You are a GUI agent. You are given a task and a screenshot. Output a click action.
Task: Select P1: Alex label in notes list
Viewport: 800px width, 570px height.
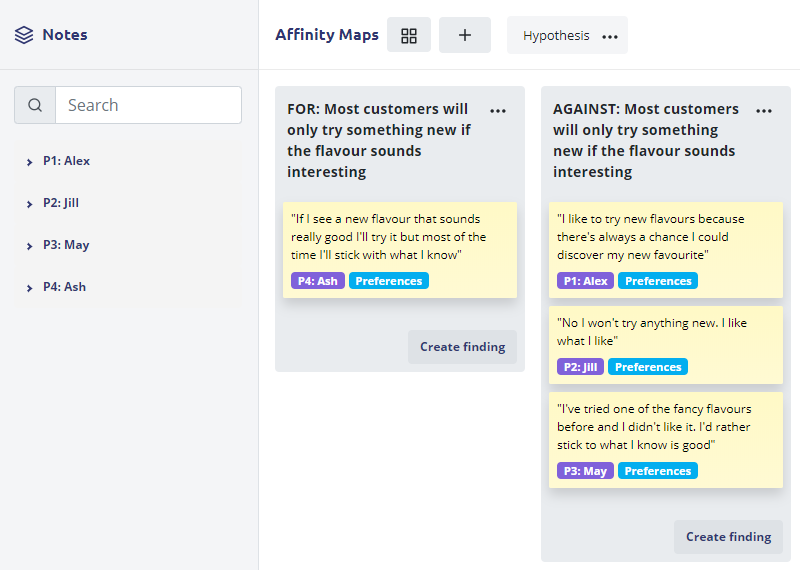click(66, 161)
